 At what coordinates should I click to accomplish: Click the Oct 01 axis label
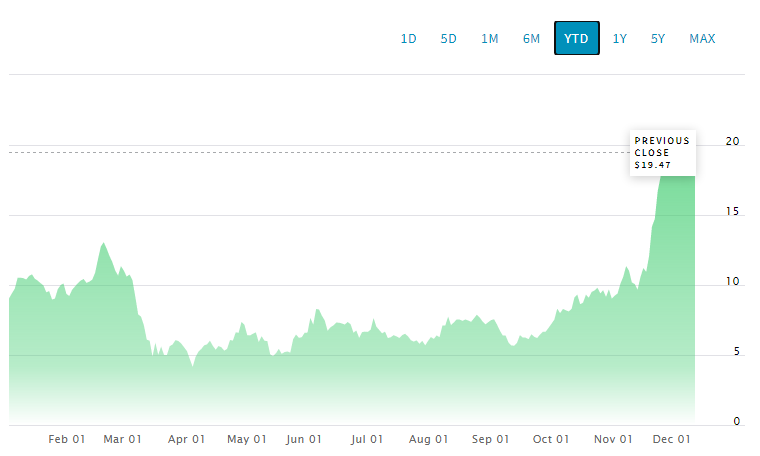551,439
